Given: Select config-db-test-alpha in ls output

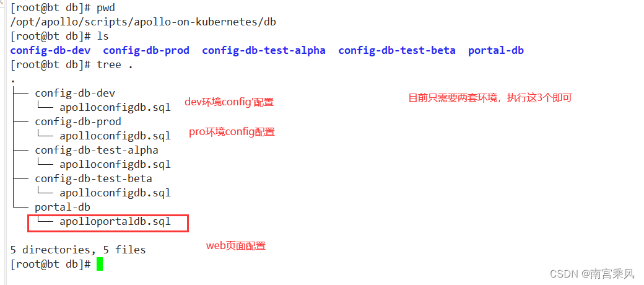Looking at the screenshot, I should [x=264, y=51].
